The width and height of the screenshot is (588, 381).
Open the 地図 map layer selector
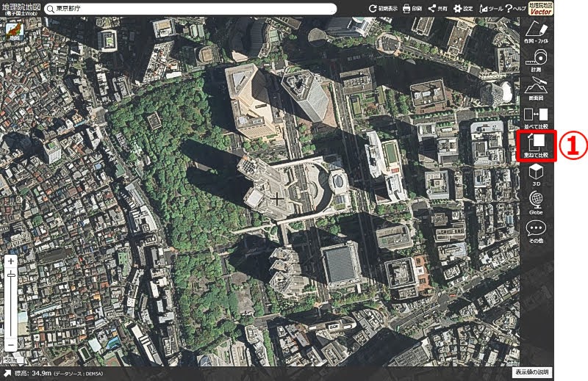15,31
